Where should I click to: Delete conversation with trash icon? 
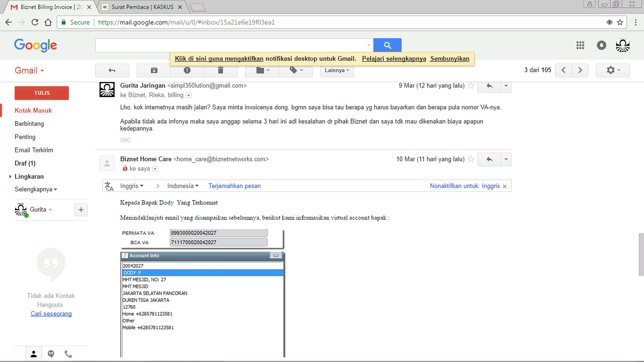click(x=220, y=70)
